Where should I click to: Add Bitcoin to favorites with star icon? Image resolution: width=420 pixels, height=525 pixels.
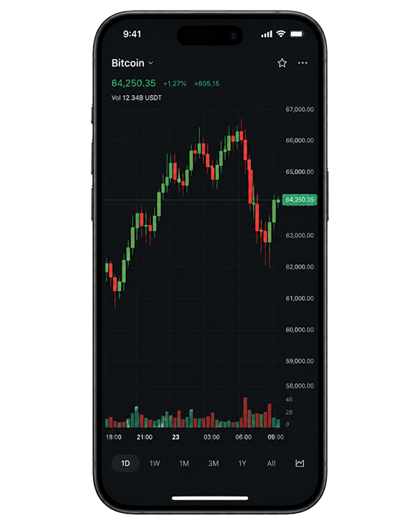[x=282, y=63]
